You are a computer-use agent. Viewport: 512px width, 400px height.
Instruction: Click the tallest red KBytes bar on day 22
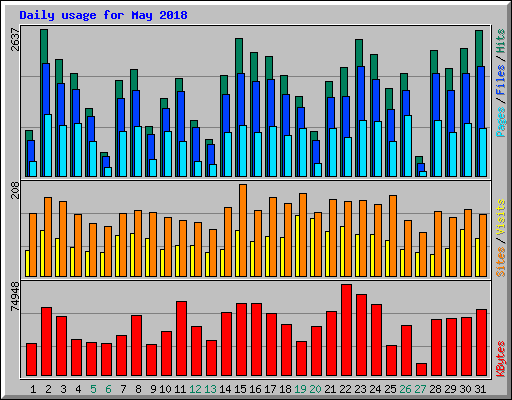pyautogui.click(x=346, y=330)
